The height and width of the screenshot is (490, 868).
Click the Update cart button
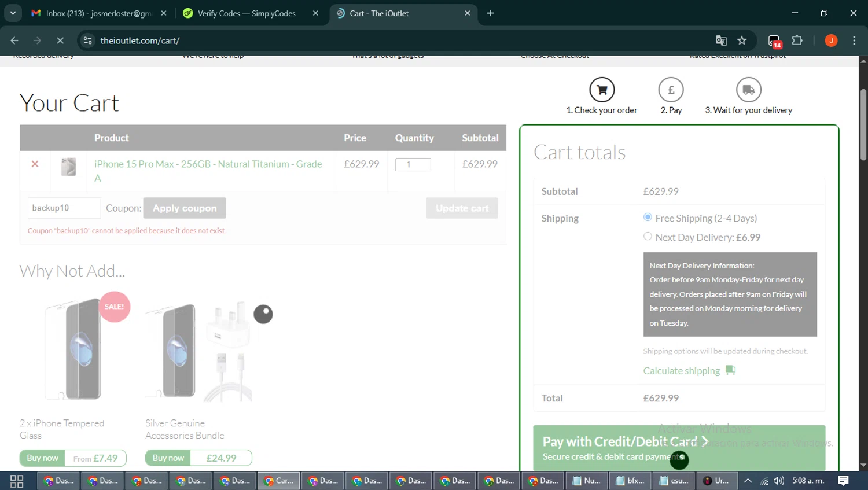(462, 208)
